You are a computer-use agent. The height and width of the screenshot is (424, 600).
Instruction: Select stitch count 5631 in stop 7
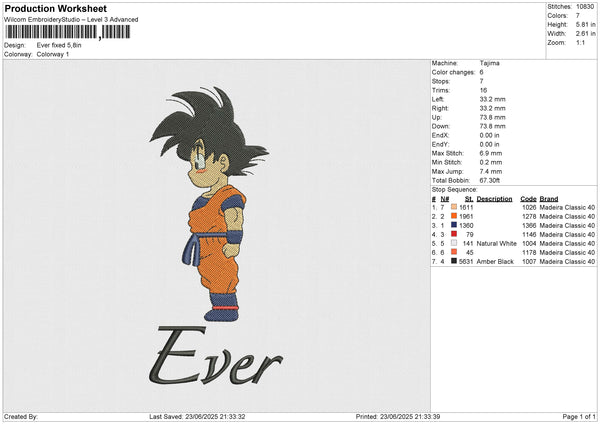click(x=466, y=262)
